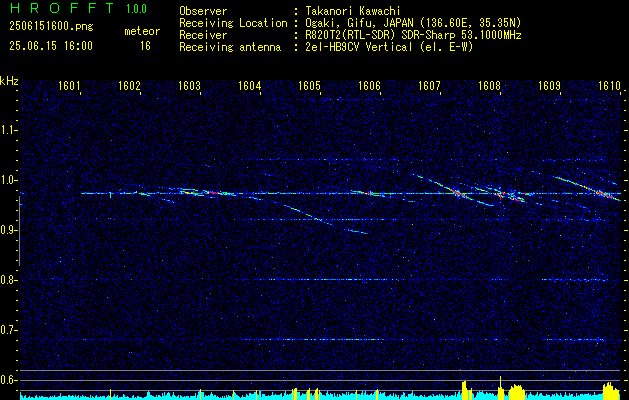
Task: Click the HROFFT title text
Action: [x=62, y=8]
